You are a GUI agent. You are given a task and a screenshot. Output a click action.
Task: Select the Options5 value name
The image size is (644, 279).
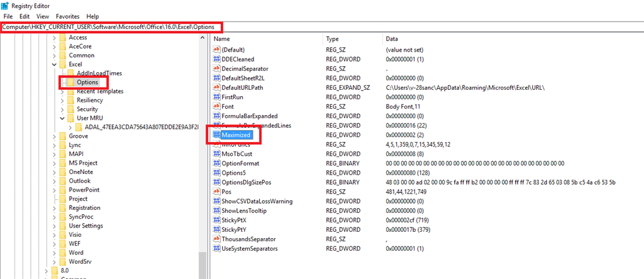coord(234,173)
